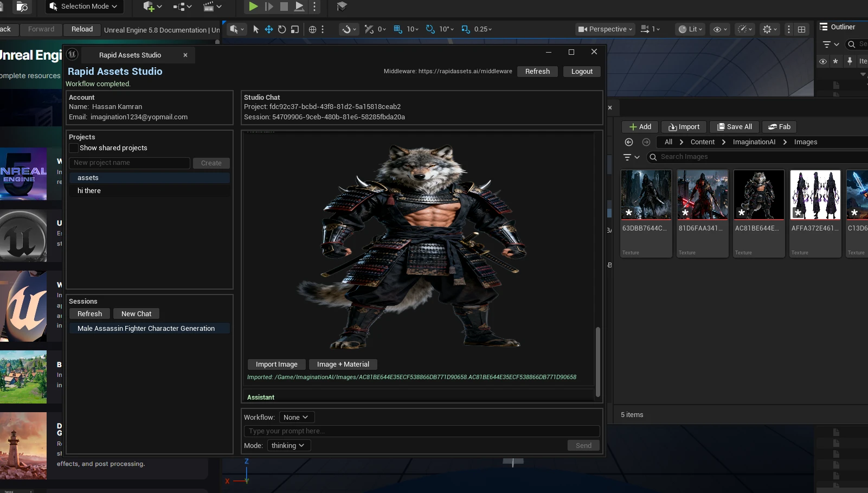Screen dimensions: 868x493
Task: Toggle rotation snapping icon
Action: click(x=430, y=29)
